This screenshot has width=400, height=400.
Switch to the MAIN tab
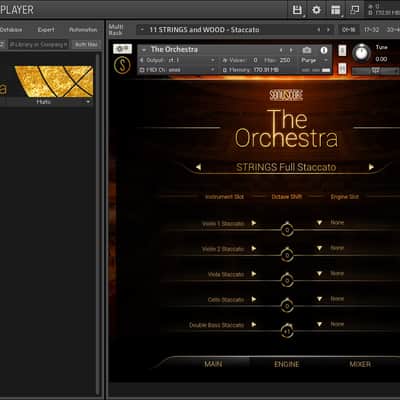pos(213,364)
